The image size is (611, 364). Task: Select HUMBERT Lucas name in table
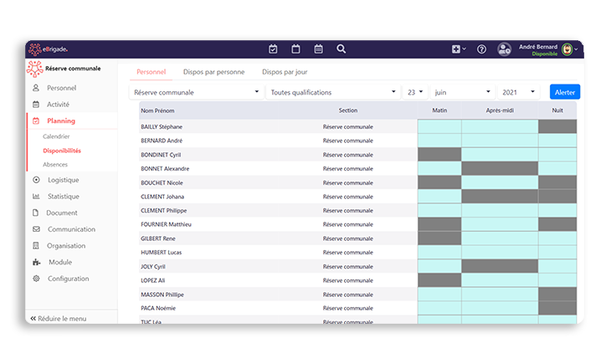tap(162, 253)
